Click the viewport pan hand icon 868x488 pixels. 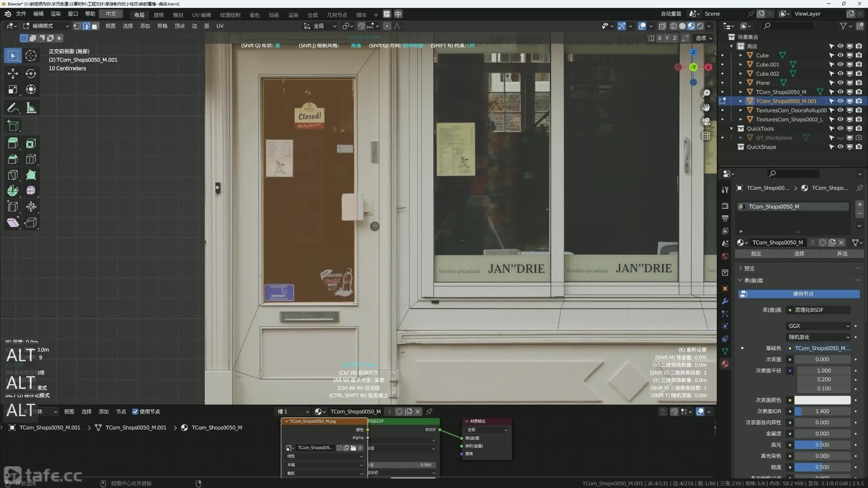click(x=706, y=107)
